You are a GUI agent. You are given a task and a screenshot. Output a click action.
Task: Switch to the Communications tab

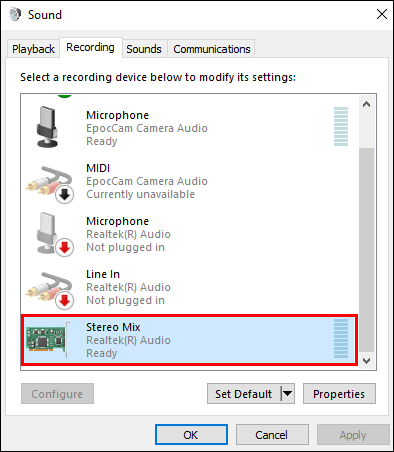[x=212, y=49]
